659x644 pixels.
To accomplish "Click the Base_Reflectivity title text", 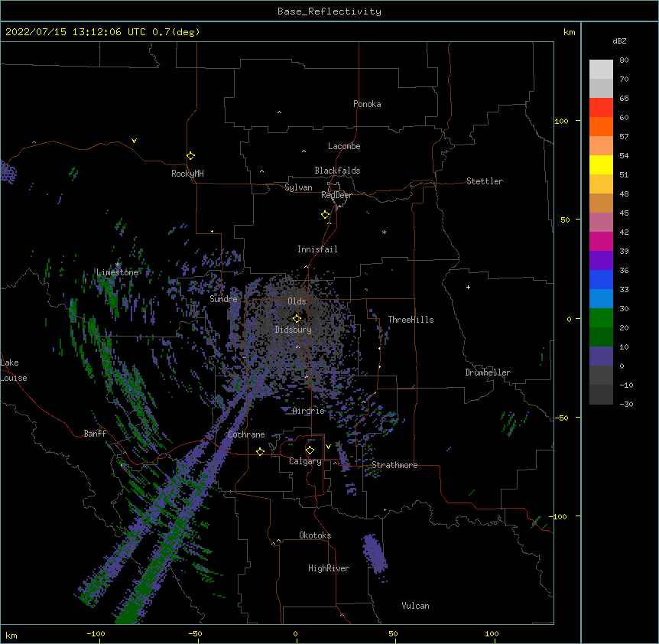I will point(329,11).
